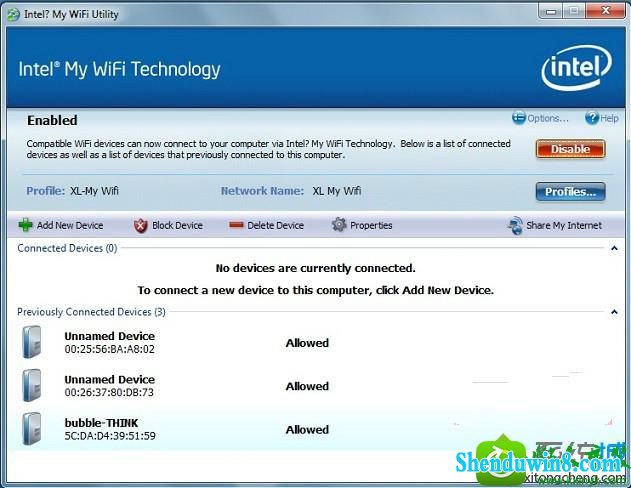Click Allowed status for 00:25:56:BA:A8:02
The width and height of the screenshot is (631, 488).
click(x=307, y=343)
